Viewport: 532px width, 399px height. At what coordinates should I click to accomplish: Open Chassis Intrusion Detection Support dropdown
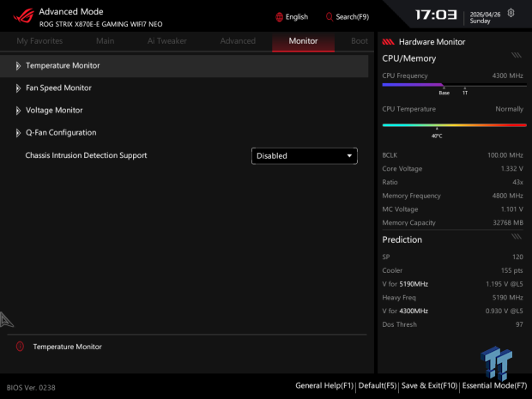click(305, 155)
